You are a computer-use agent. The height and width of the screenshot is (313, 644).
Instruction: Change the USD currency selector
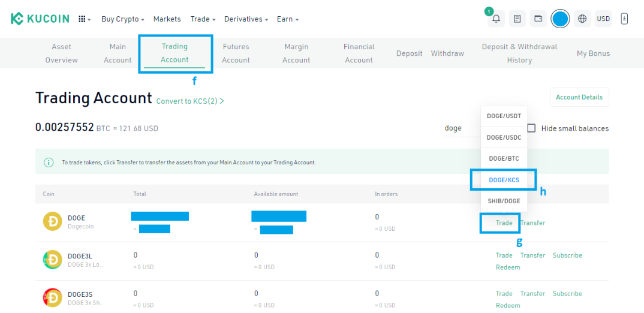(x=603, y=19)
